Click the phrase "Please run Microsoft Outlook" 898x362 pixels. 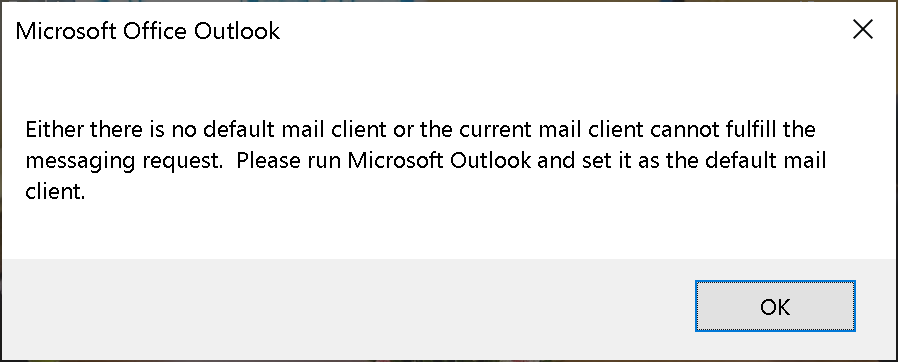384,161
